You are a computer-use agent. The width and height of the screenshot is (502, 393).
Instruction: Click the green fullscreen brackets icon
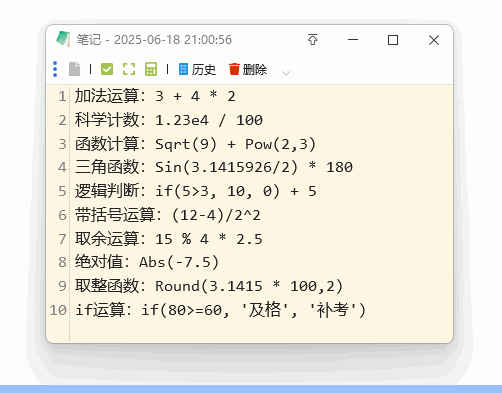pos(129,69)
